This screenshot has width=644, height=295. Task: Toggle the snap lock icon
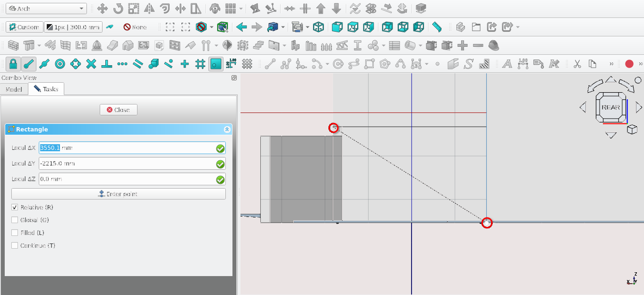tap(13, 64)
